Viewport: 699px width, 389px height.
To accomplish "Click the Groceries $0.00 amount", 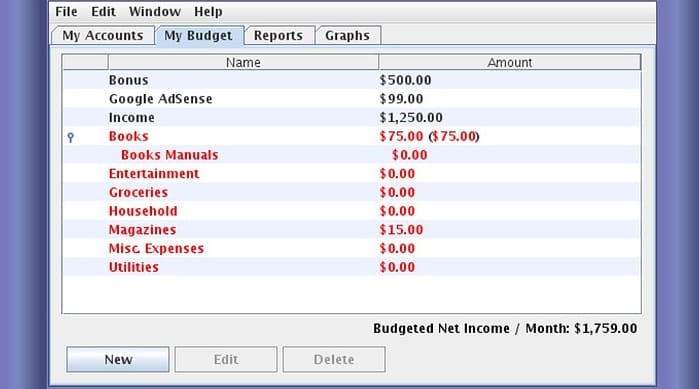I will click(397, 192).
